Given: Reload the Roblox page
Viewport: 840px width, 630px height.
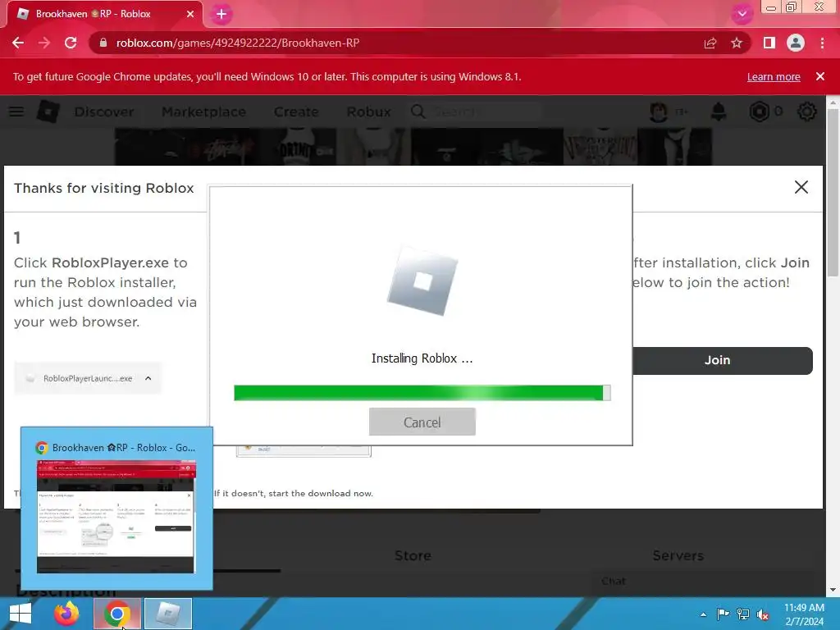Looking at the screenshot, I should click(x=71, y=43).
